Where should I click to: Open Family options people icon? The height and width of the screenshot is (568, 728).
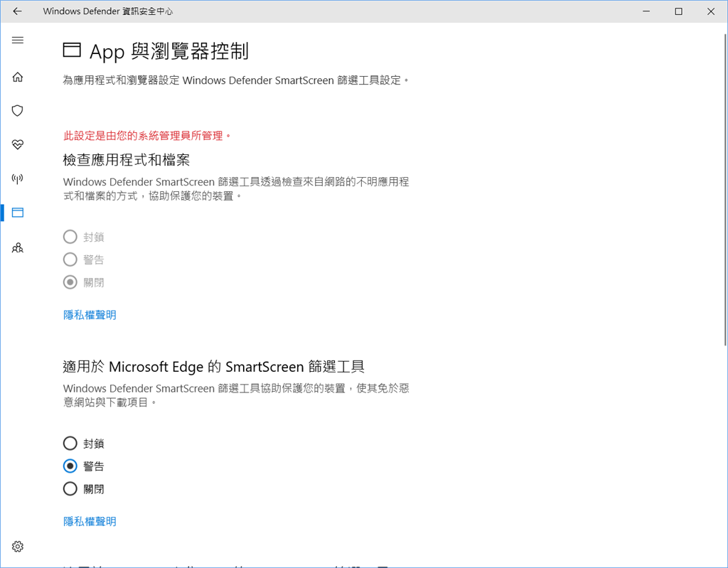tap(18, 247)
